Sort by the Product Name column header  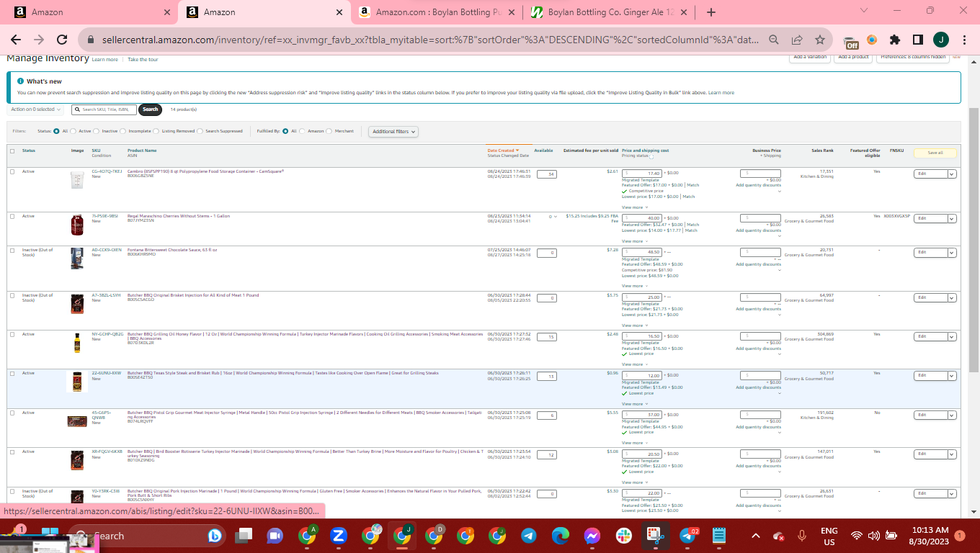coord(142,150)
